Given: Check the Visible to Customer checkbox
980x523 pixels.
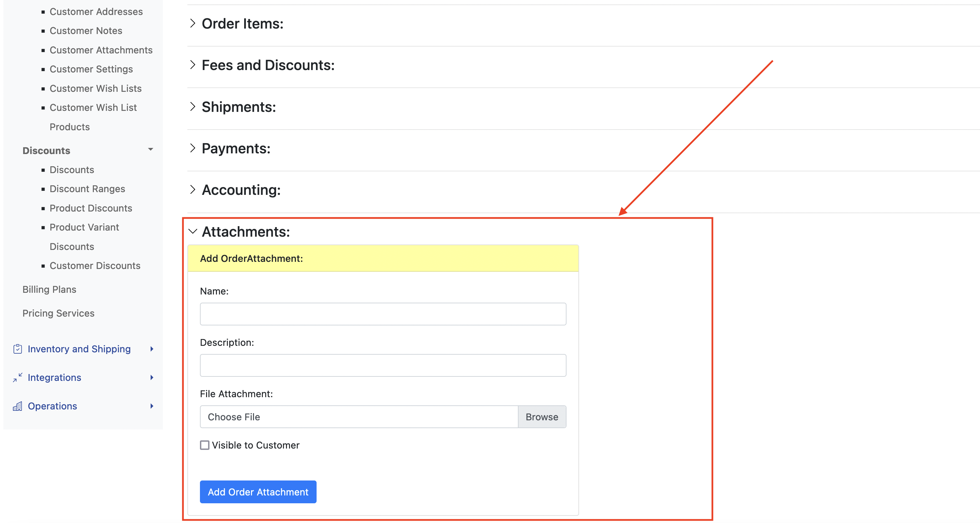Looking at the screenshot, I should click(x=205, y=445).
